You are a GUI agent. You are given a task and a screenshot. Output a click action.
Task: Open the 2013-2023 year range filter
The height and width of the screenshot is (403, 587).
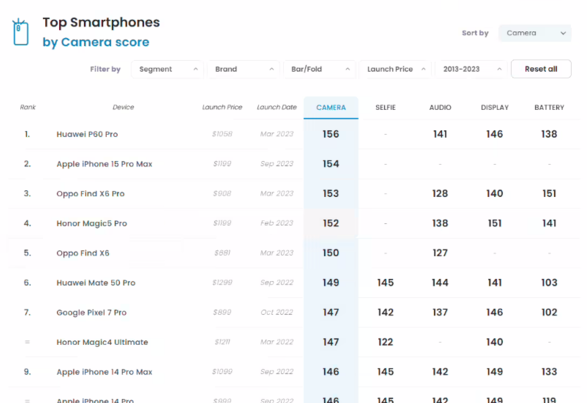point(471,69)
